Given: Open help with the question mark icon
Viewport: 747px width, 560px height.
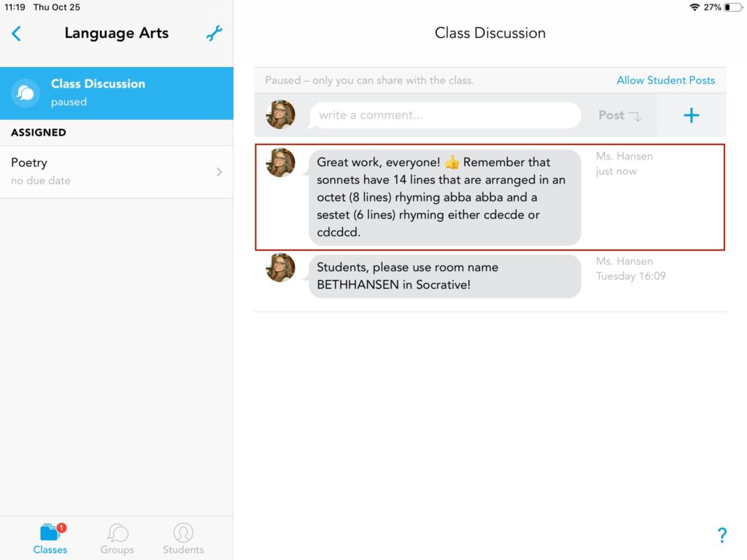Looking at the screenshot, I should point(721,535).
